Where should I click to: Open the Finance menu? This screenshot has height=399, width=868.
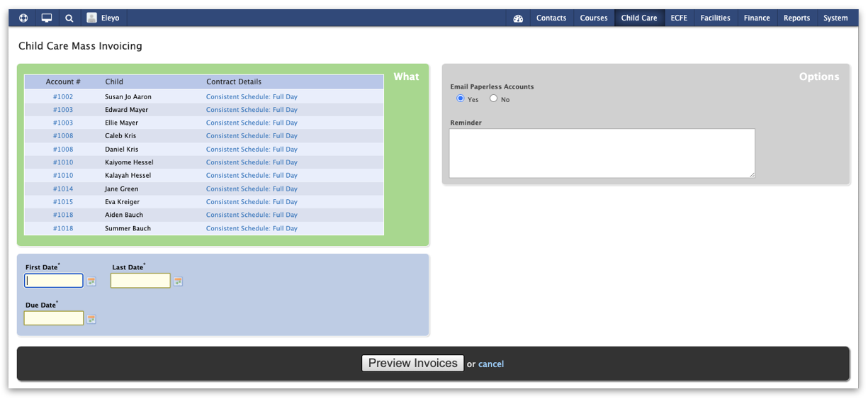click(756, 18)
